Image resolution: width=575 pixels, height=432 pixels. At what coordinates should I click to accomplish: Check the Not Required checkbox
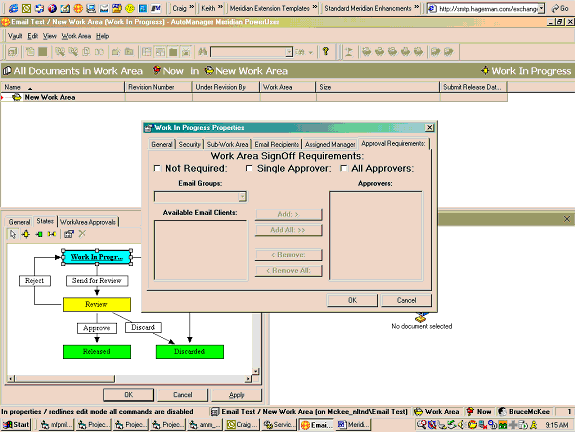157,168
